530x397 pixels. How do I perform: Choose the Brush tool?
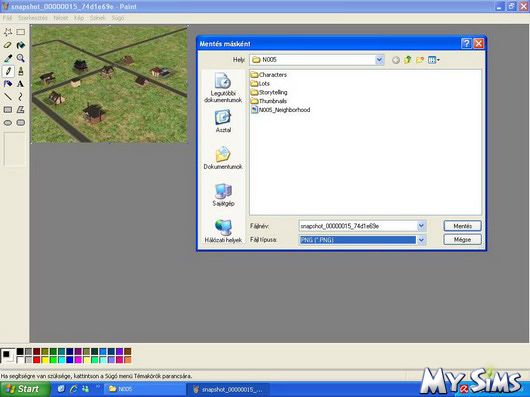21,71
